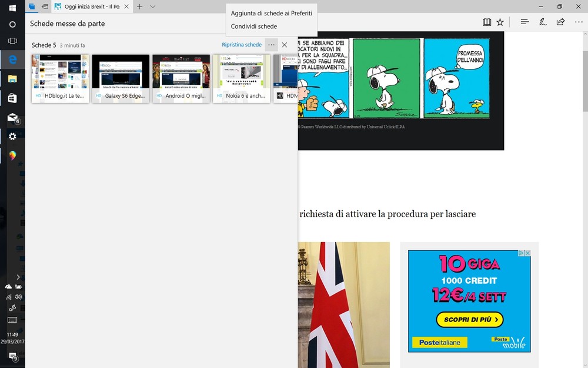588x368 pixels.
Task: Open the 'HDblog.it La te...' saved tab thumbnail
Action: click(60, 78)
